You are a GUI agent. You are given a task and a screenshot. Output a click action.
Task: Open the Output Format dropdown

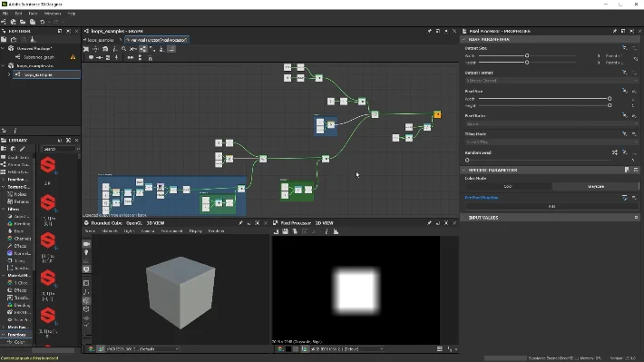click(x=551, y=81)
